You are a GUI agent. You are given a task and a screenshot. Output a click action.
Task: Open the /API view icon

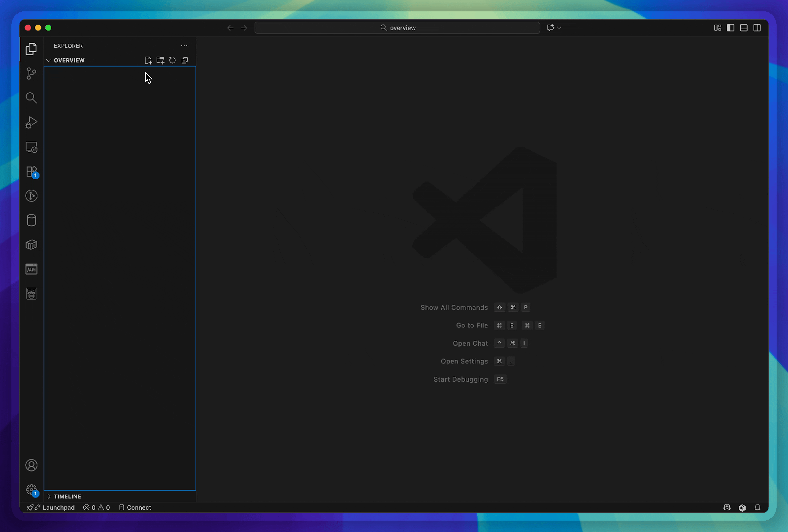[x=31, y=269]
